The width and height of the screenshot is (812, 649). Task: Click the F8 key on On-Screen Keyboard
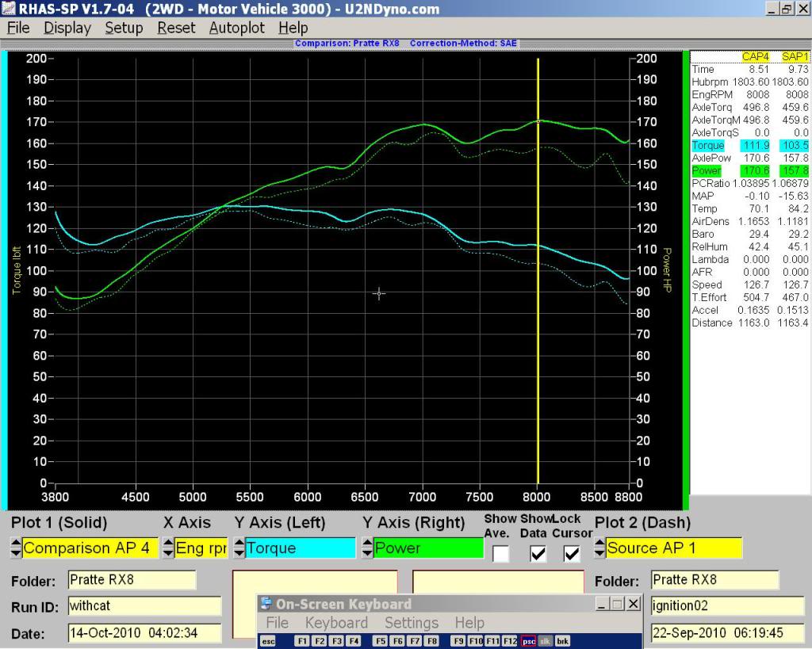point(432,641)
